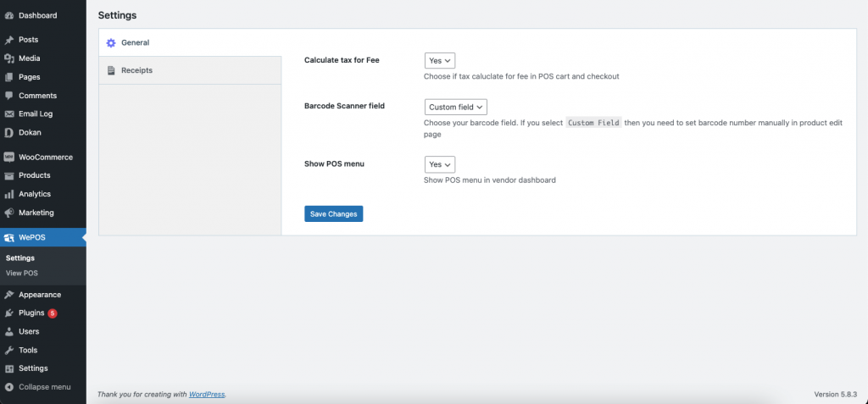Open Media via its sidebar icon
The height and width of the screenshot is (404, 868).
9,58
